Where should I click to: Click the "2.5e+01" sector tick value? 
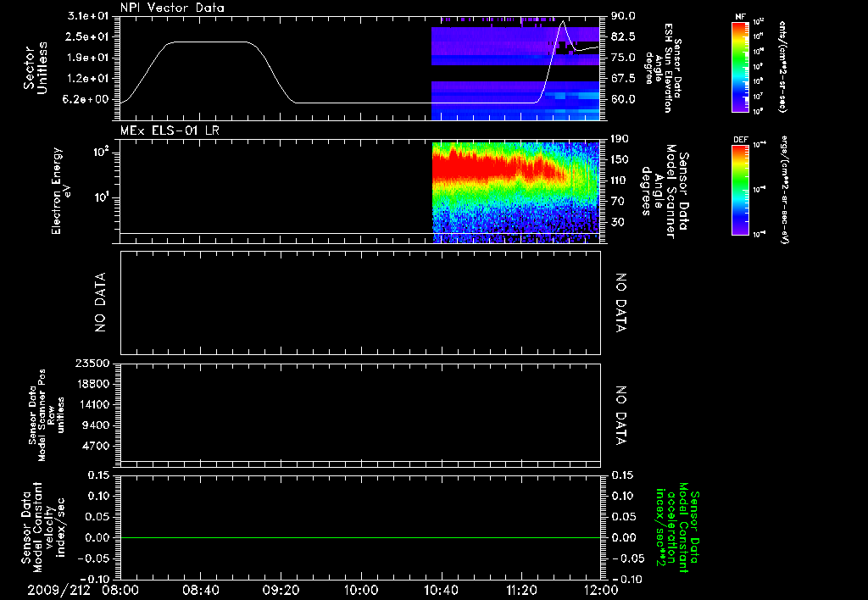(88, 36)
